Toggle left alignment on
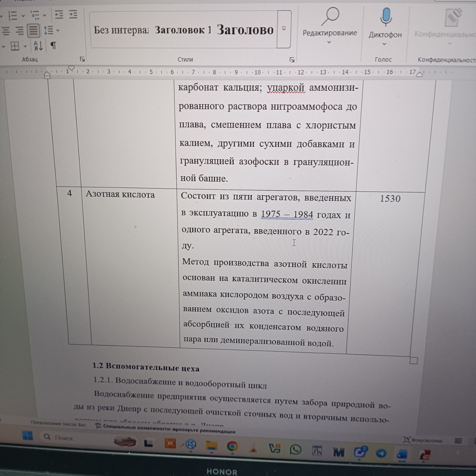This screenshot has width=476, height=476. (5, 31)
